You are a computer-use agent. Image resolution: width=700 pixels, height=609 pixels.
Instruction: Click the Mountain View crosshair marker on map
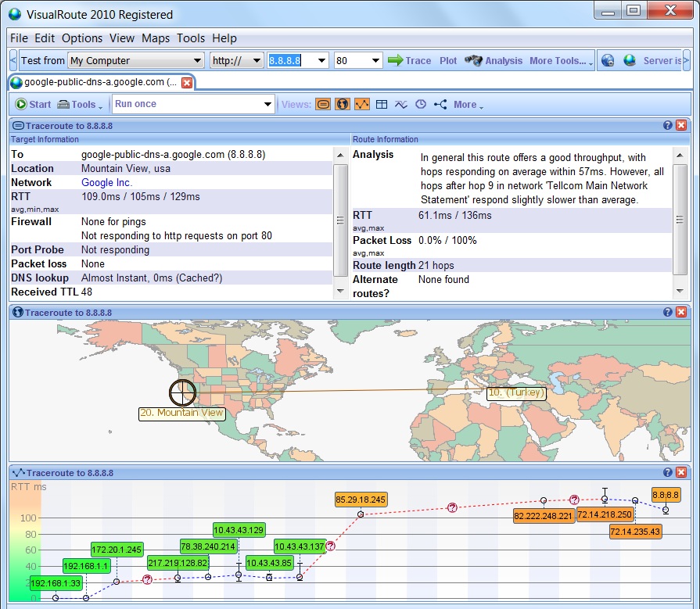(182, 392)
